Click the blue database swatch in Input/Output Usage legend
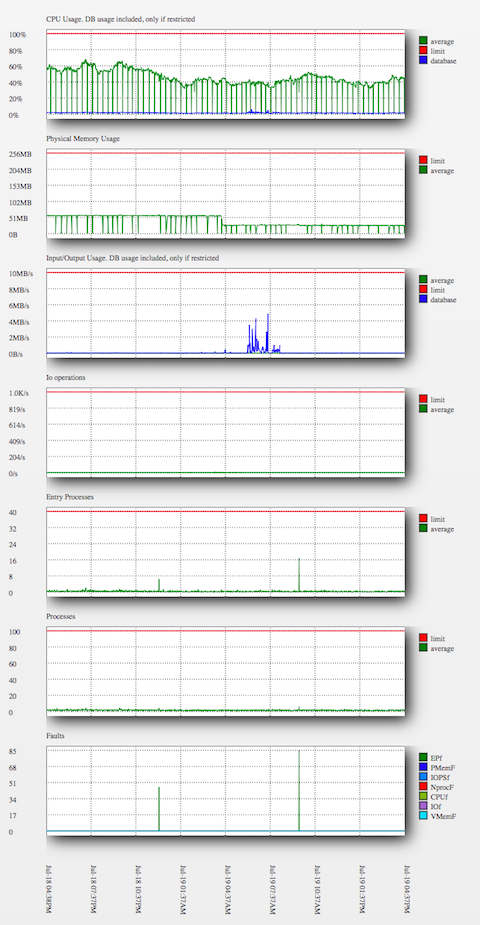 pyautogui.click(x=423, y=299)
